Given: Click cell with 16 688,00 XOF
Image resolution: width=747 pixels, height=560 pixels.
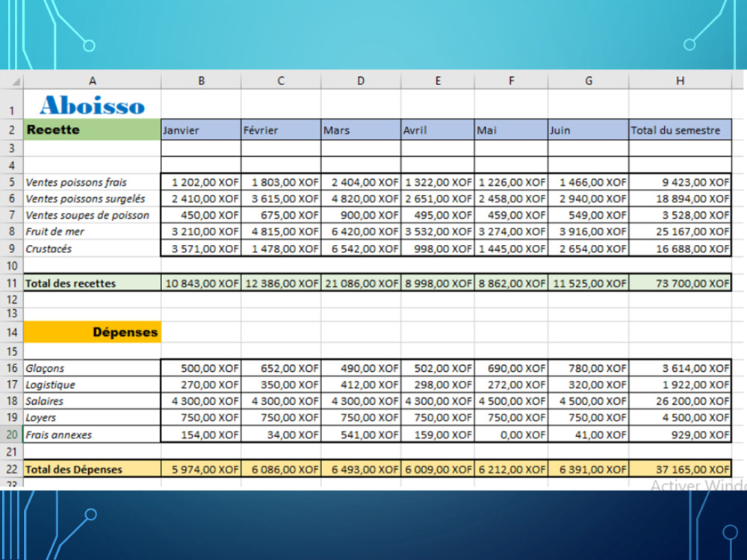Looking at the screenshot, I should click(680, 249).
